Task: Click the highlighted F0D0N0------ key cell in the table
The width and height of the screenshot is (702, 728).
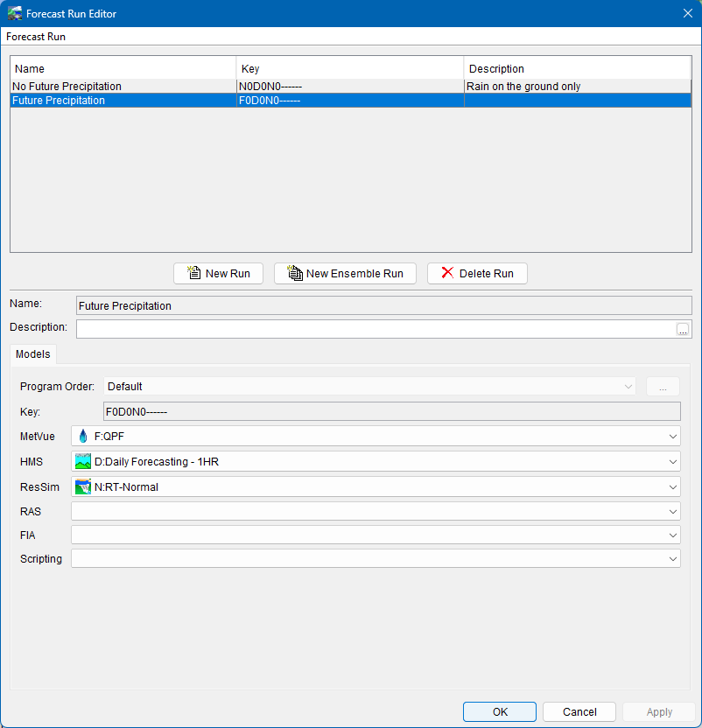Action: 350,101
